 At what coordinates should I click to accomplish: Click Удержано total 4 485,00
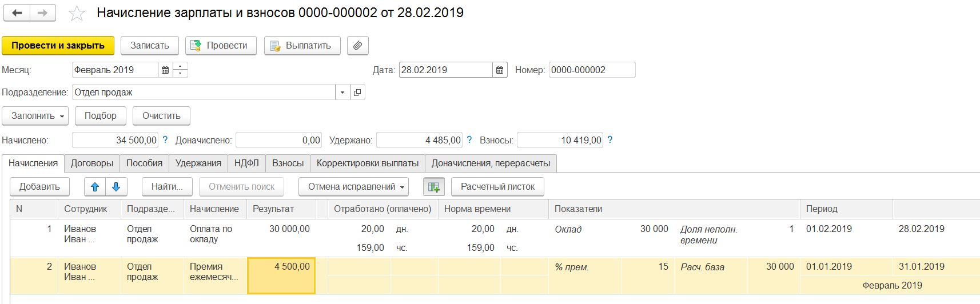tap(420, 140)
